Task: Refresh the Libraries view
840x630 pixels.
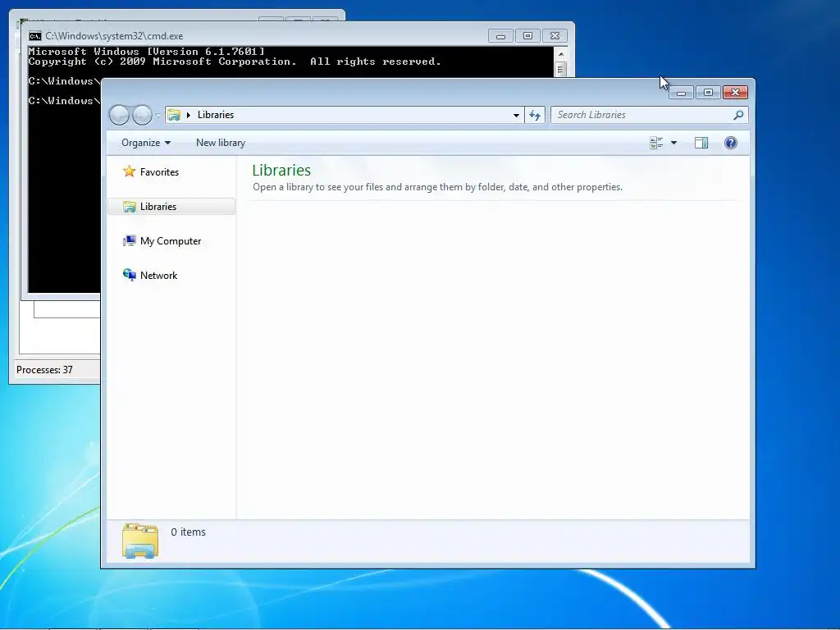Action: 535,115
